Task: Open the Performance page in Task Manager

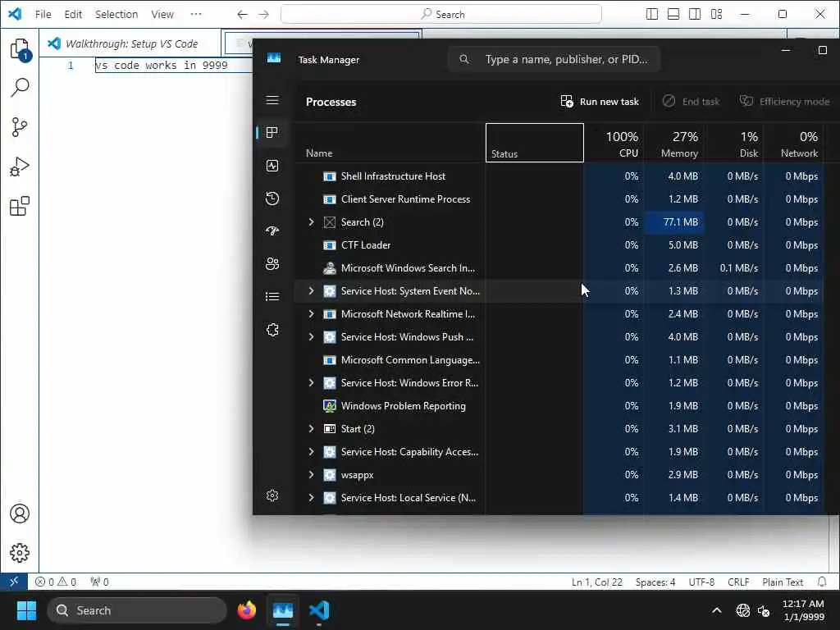Action: pyautogui.click(x=272, y=166)
